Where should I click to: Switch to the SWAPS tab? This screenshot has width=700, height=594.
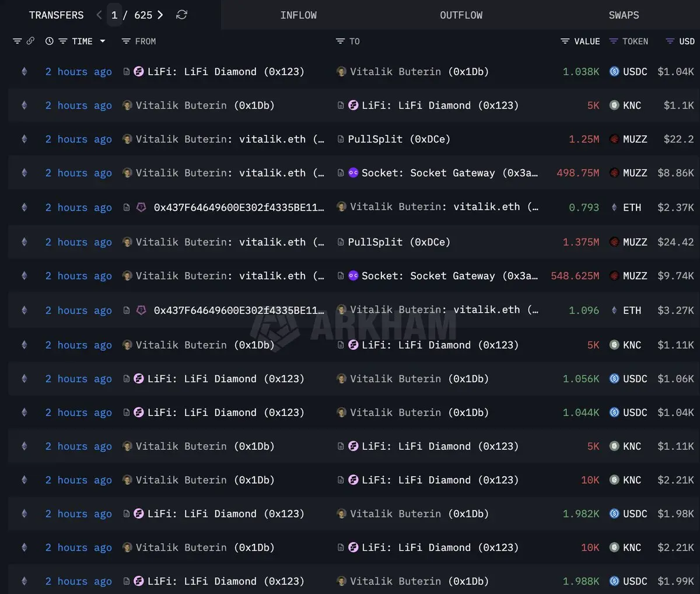(624, 15)
